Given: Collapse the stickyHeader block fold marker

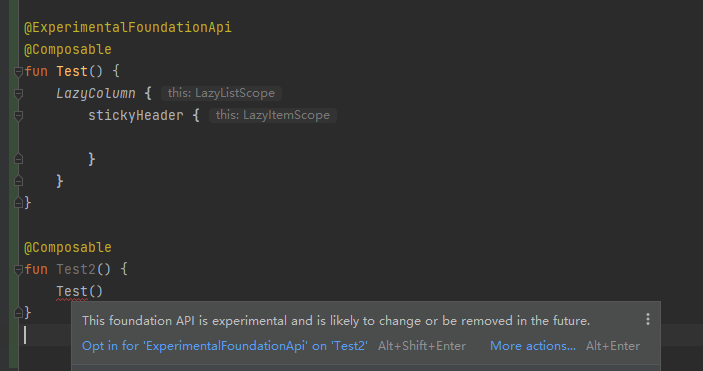Looking at the screenshot, I should click(x=18, y=115).
